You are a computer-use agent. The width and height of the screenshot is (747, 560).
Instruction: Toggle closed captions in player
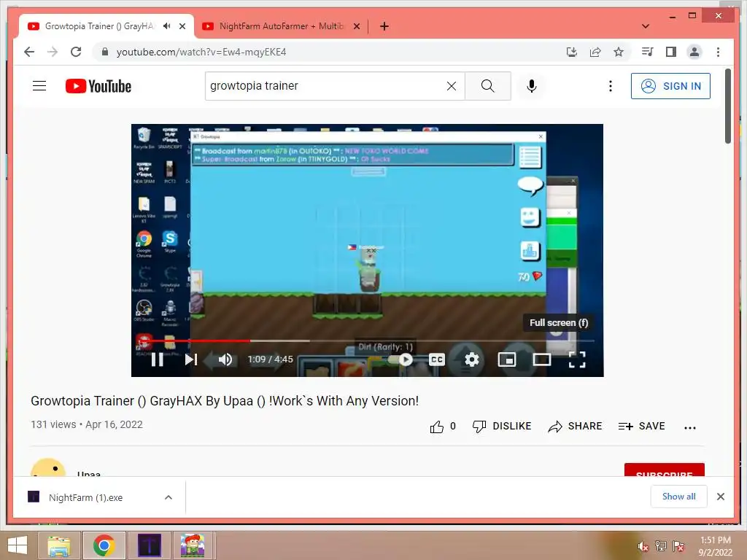(x=437, y=359)
